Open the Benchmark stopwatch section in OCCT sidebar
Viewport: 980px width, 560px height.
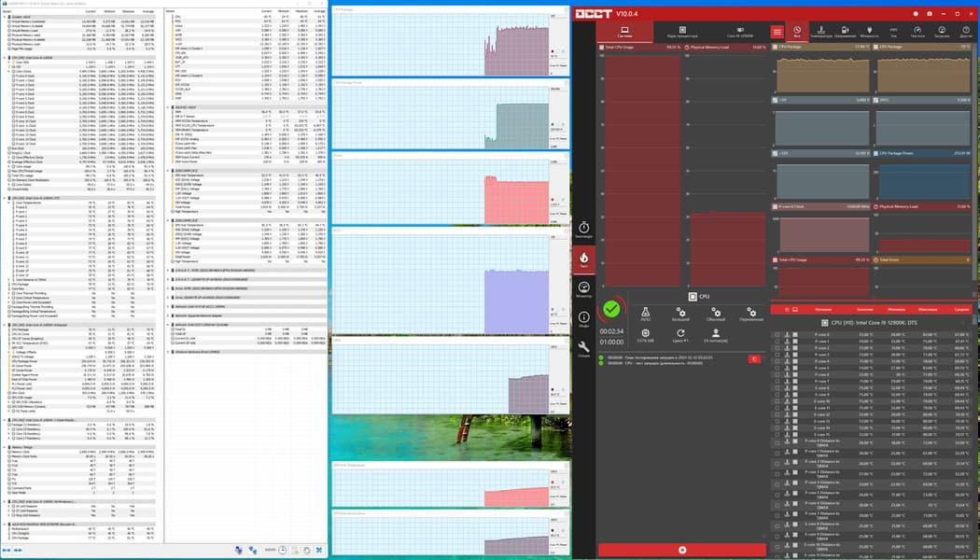(583, 230)
